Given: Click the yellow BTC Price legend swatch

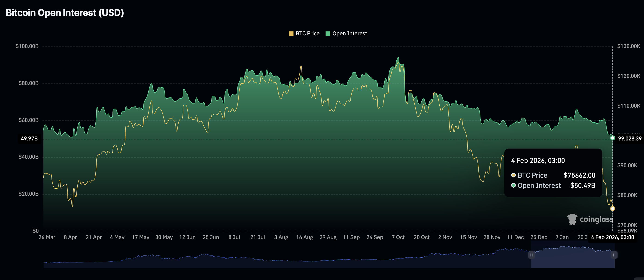Looking at the screenshot, I should pyautogui.click(x=291, y=34).
